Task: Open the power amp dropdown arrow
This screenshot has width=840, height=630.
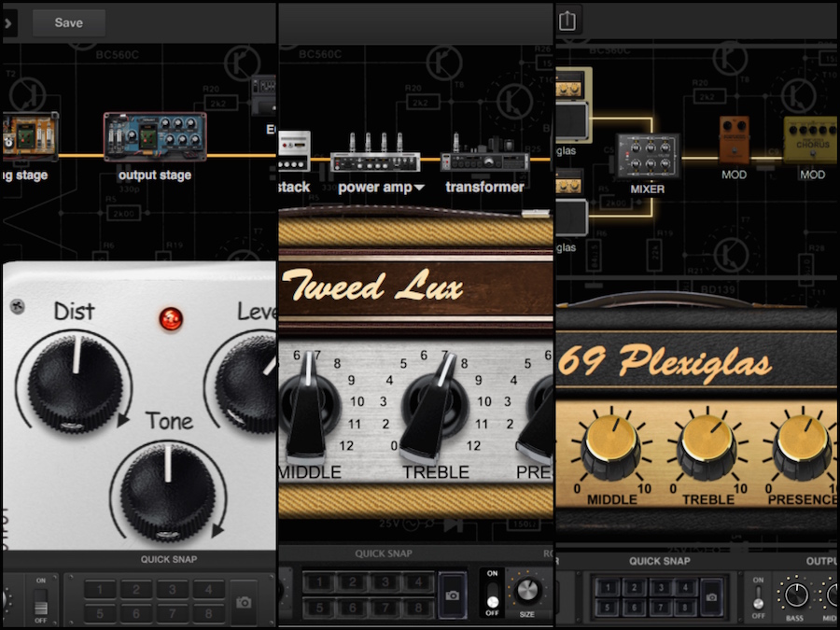Action: click(x=419, y=188)
